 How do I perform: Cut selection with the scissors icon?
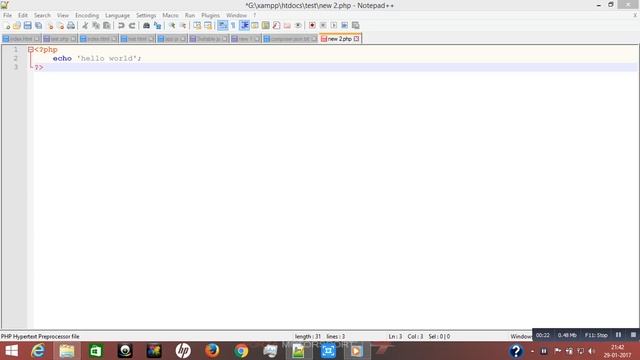click(85, 25)
